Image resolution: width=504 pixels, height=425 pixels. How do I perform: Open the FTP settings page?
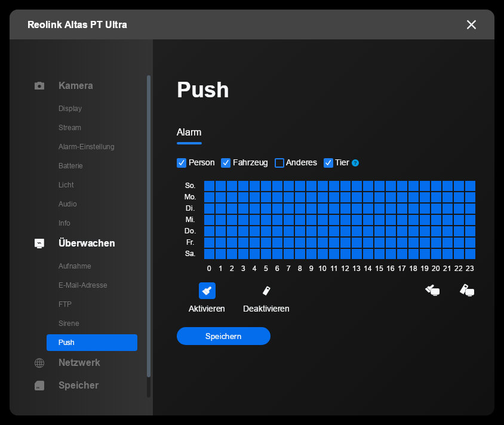pyautogui.click(x=65, y=304)
